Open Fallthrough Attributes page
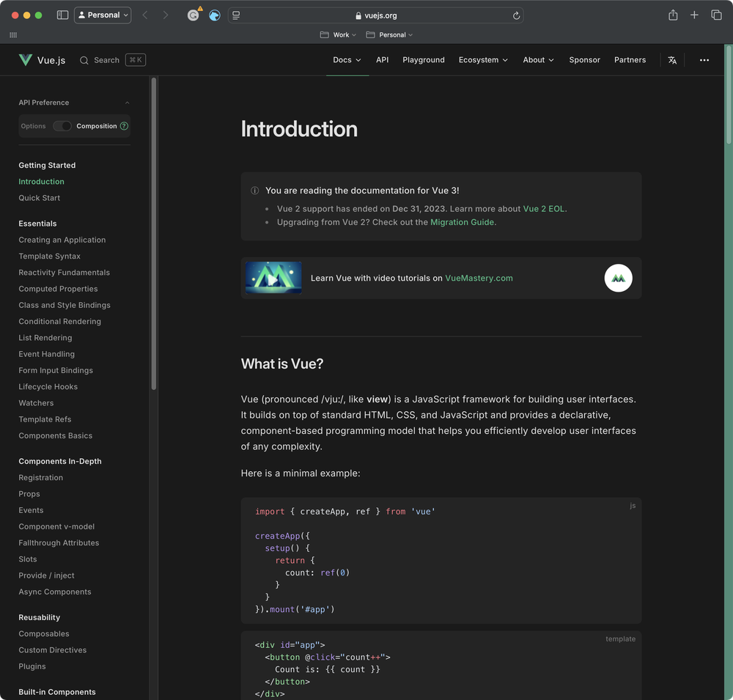Image resolution: width=733 pixels, height=700 pixels. [x=59, y=543]
